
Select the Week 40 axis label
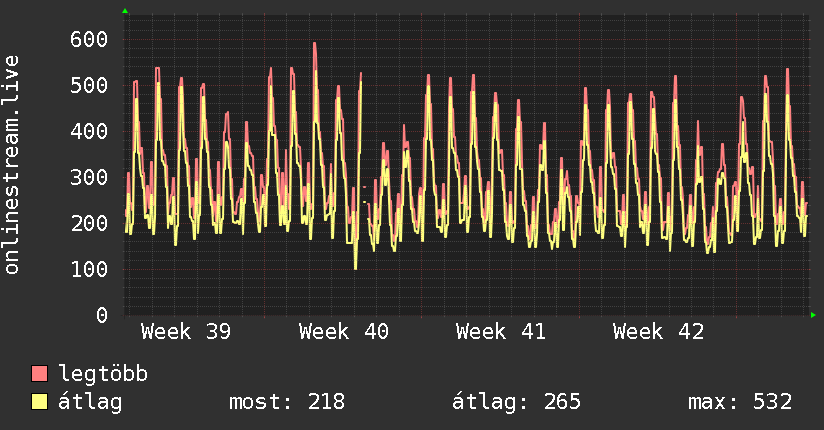tap(343, 331)
